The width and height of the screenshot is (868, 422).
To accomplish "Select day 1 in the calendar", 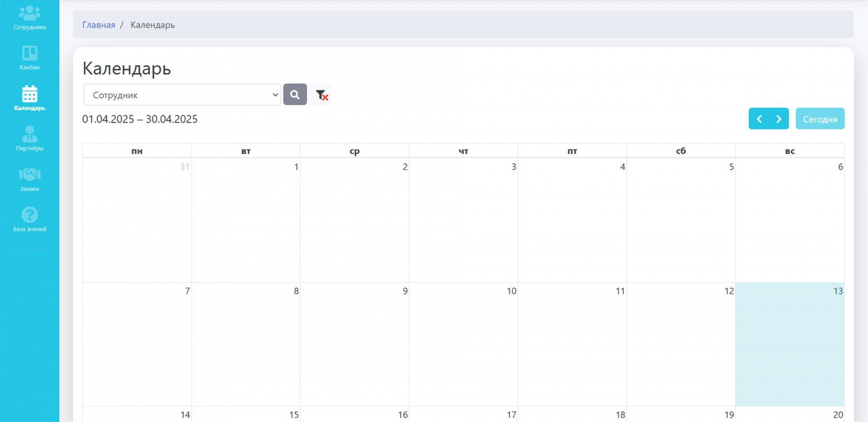I will click(x=246, y=220).
